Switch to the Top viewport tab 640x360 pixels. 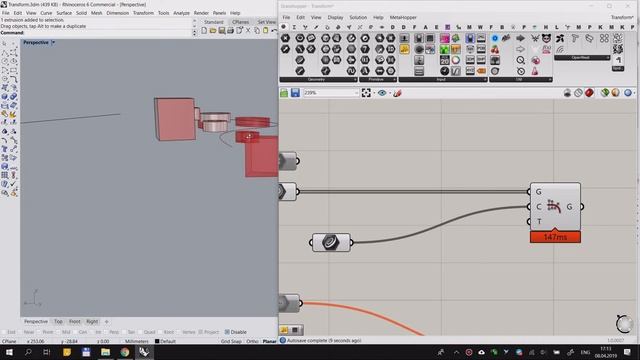(58, 322)
